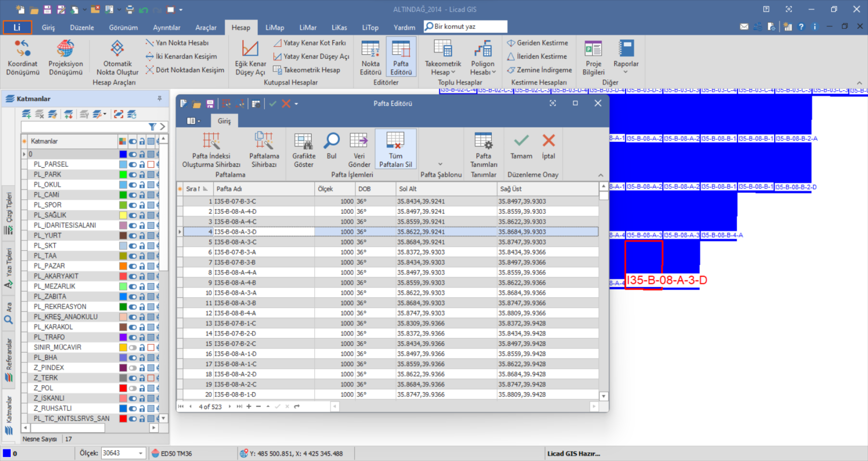Click layer filter funnel icon
Screen dimensions: 868x461
[x=152, y=126]
